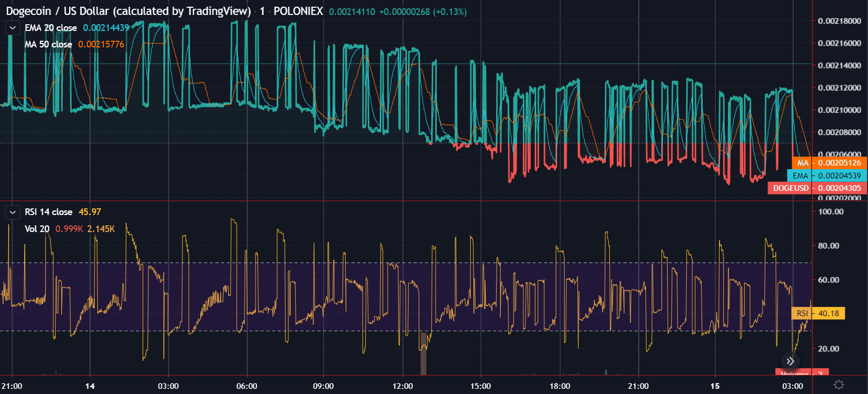Collapse the main chart indicator legend chevron
Viewport: 868px width, 394px height.
(x=12, y=28)
